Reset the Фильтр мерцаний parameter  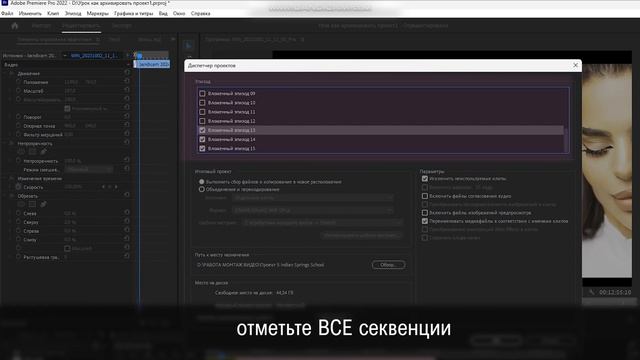[127, 134]
